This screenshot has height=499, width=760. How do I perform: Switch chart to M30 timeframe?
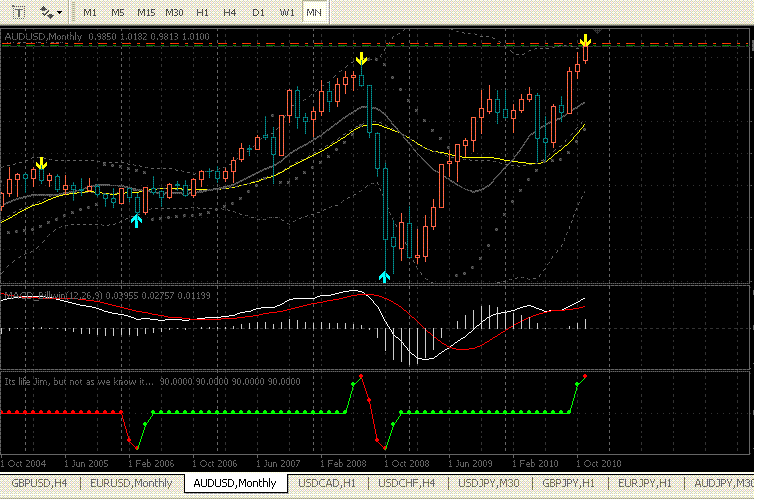click(174, 13)
